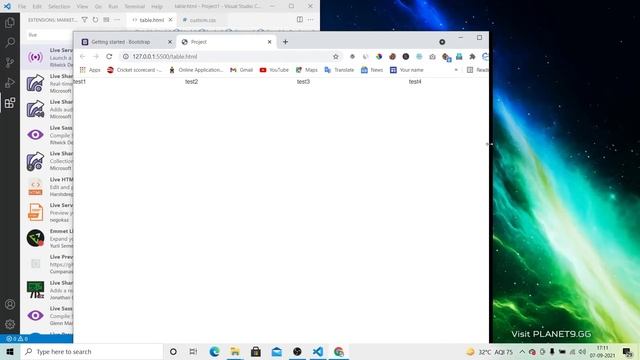Open the Windows Start menu
Viewport: 640px width, 360px height.
tap(10, 351)
